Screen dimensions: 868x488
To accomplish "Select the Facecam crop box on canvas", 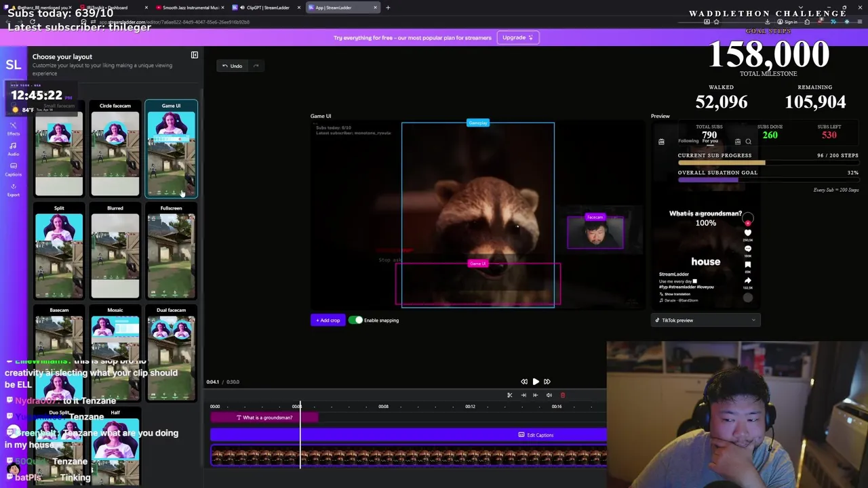I will [x=595, y=234].
